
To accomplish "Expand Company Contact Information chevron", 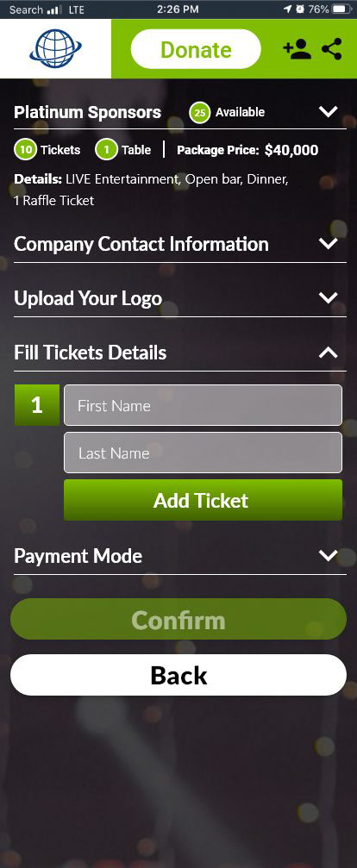I will [x=329, y=244].
